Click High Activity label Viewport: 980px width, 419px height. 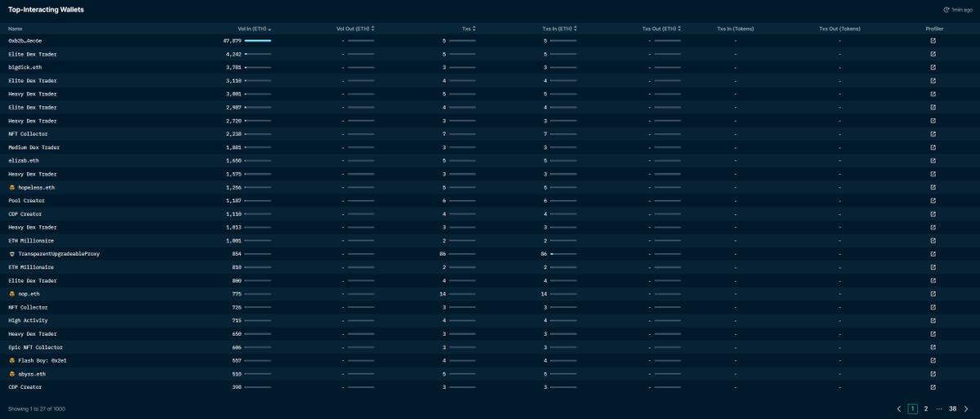29,320
